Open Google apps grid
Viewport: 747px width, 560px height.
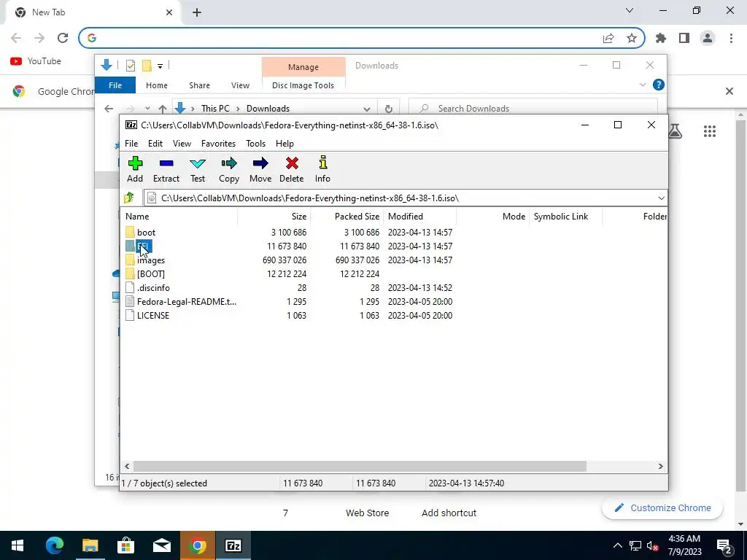tap(710, 131)
